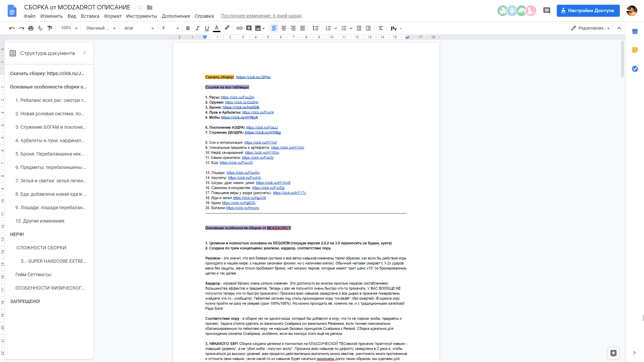Open the 100% zoom dropdown

pos(69,28)
